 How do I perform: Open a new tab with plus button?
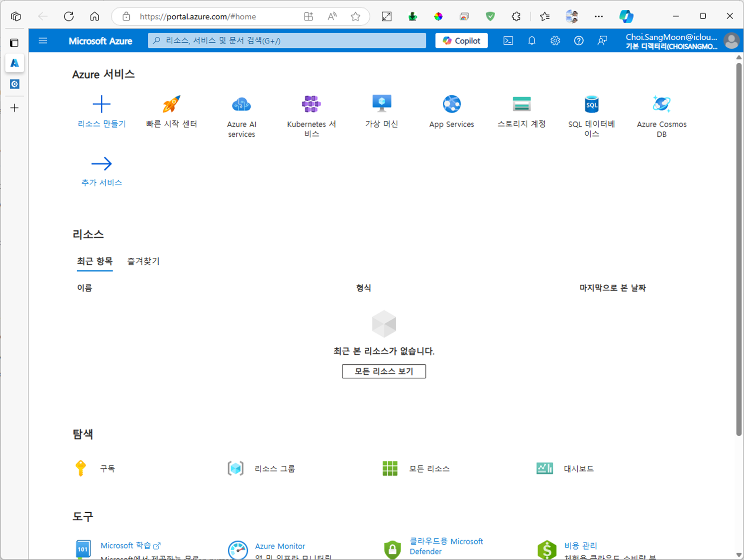(x=14, y=108)
